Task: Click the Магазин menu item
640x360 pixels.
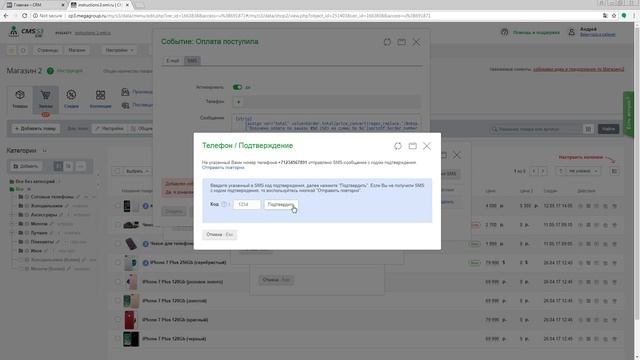Action: 77,50
